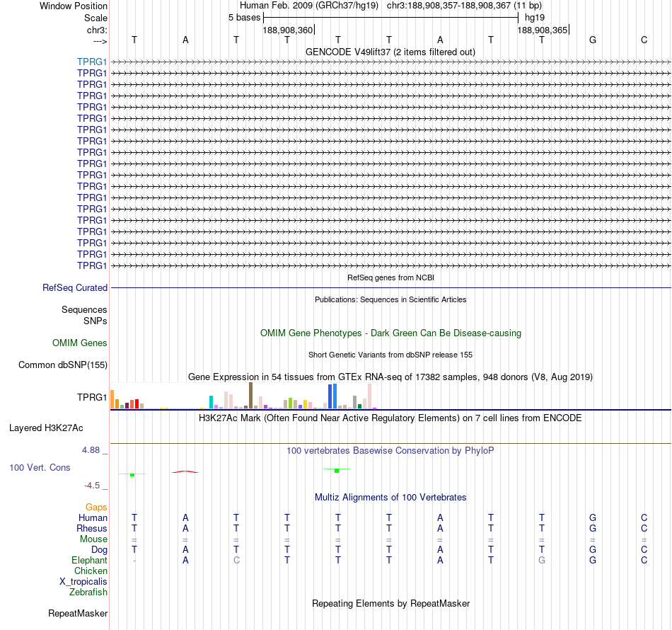Click the cyan GTEx expression bar
Screen dimensions: 672x630
click(211, 402)
